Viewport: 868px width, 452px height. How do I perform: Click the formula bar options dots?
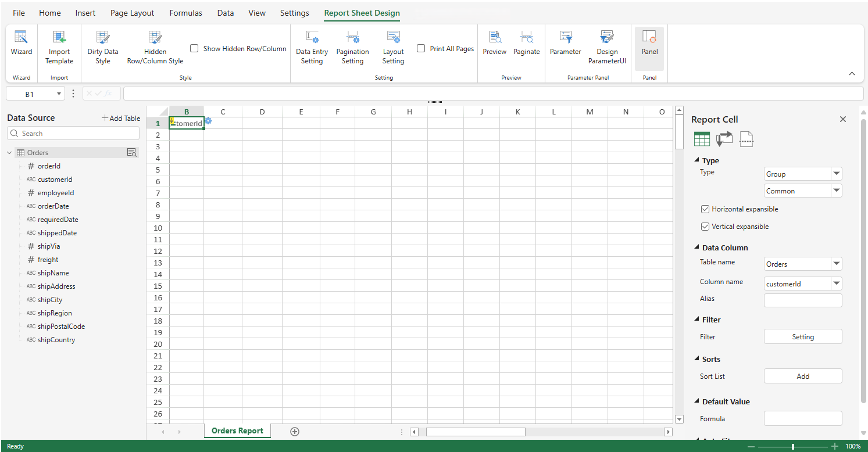click(x=73, y=94)
